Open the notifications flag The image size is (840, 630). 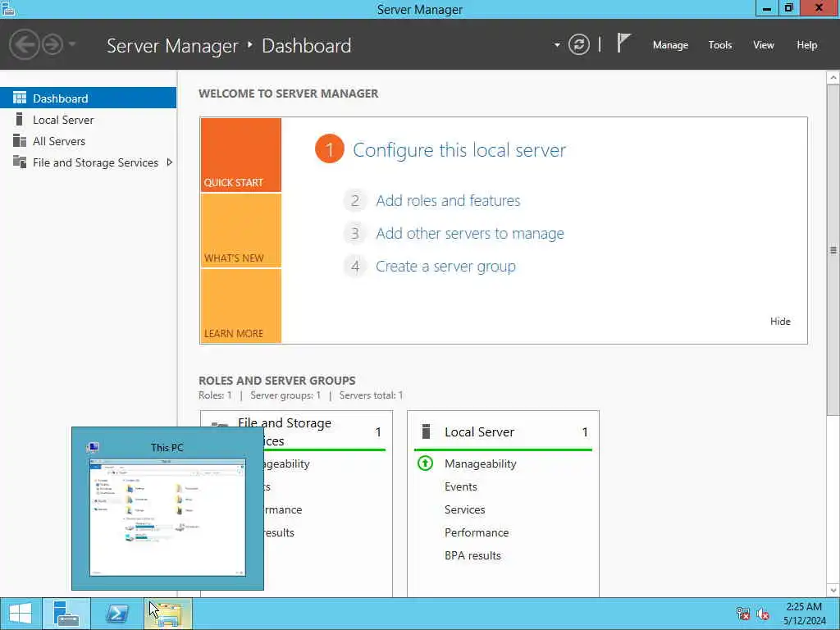point(623,43)
